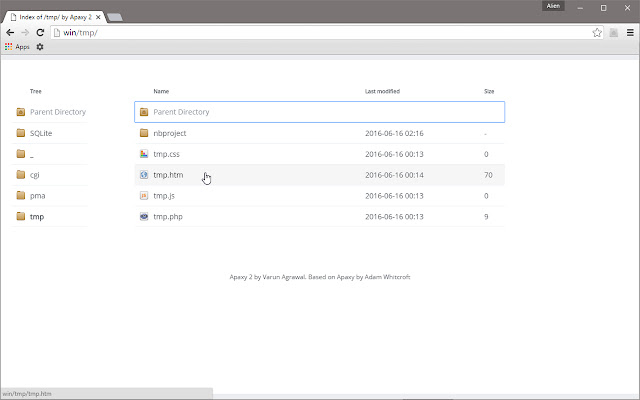Go back using the browser back arrow

10,33
